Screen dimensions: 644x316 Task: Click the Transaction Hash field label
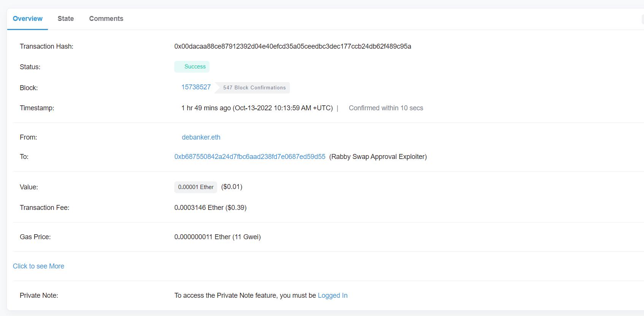point(46,46)
